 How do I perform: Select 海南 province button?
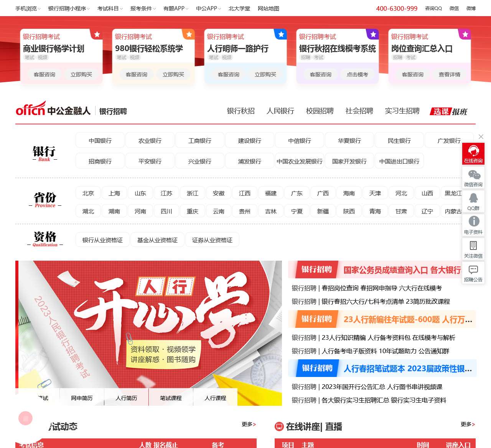[349, 193]
